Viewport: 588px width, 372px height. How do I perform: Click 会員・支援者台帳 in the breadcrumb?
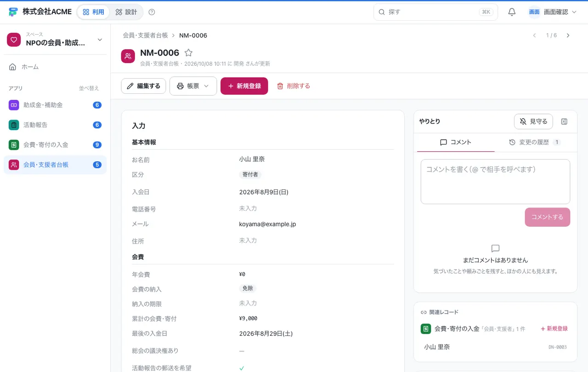point(145,35)
